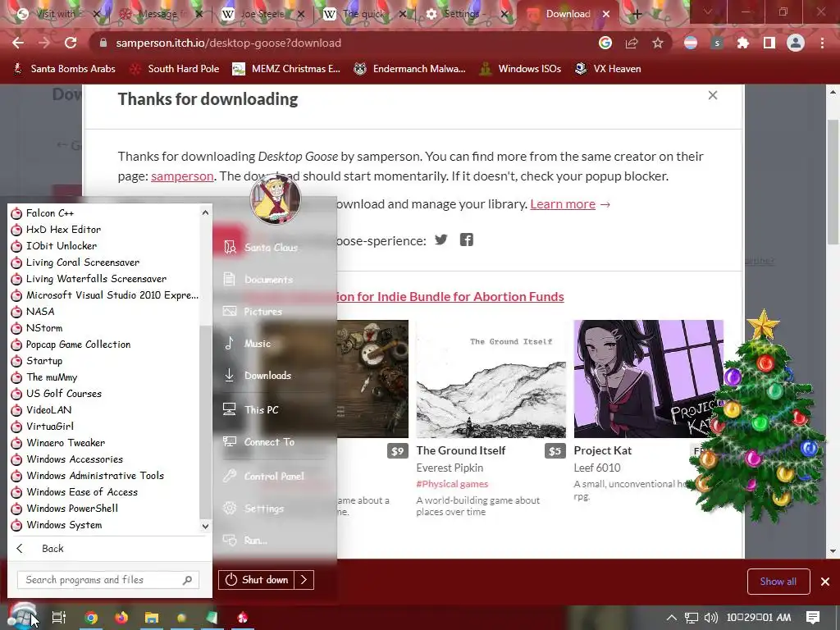This screenshot has width=840, height=630.
Task: Open the browser share icon
Action: coord(632,43)
